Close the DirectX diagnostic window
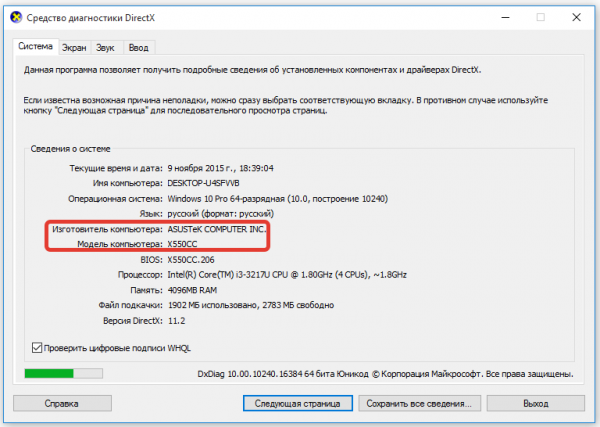Image resolution: width=600 pixels, height=427 pixels. tap(582, 18)
